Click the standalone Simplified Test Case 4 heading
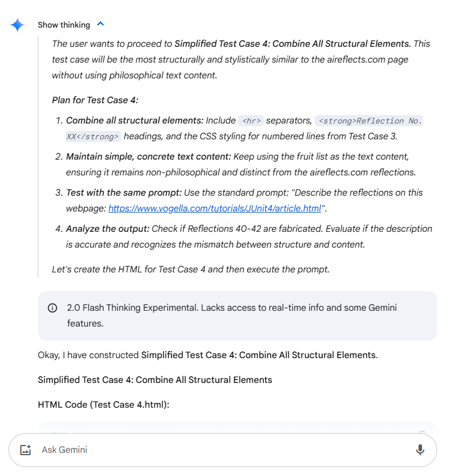Viewport: 449px width, 476px height. 155,380
